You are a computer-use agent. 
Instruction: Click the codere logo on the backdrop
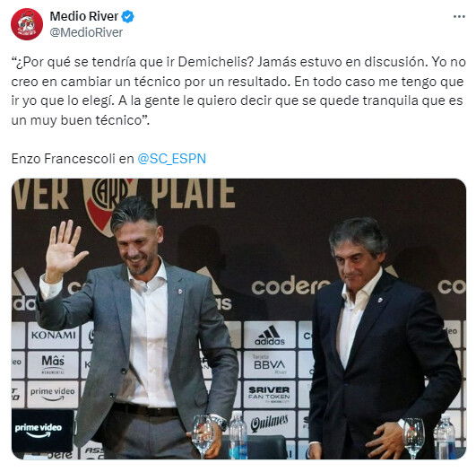click(290, 285)
